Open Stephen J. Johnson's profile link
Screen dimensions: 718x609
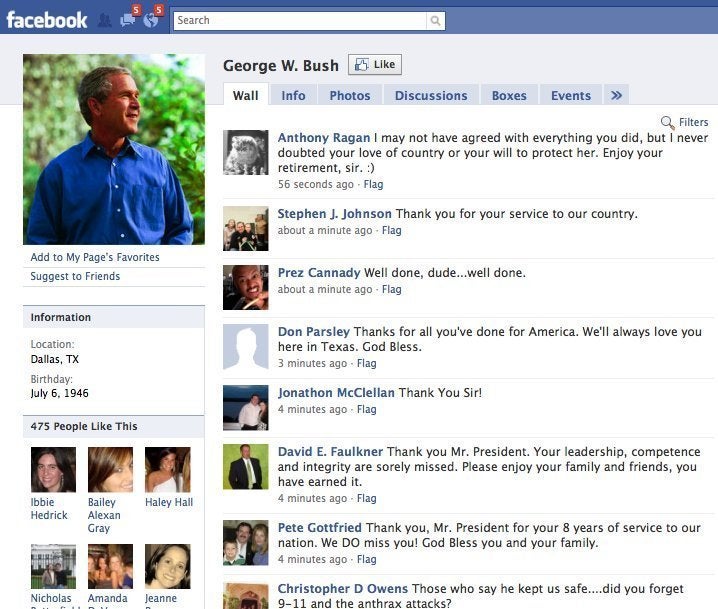[334, 214]
